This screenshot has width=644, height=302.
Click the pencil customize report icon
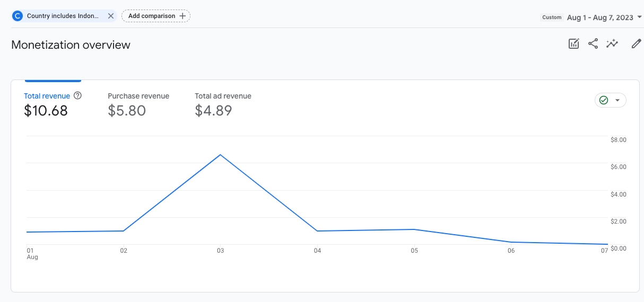tap(636, 44)
